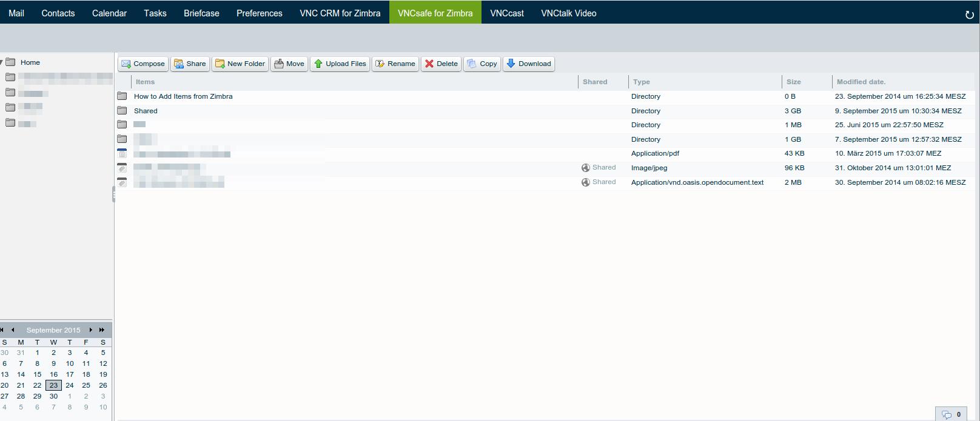The width and height of the screenshot is (980, 421).
Task: Go to next year in mini calendar
Action: tap(102, 330)
